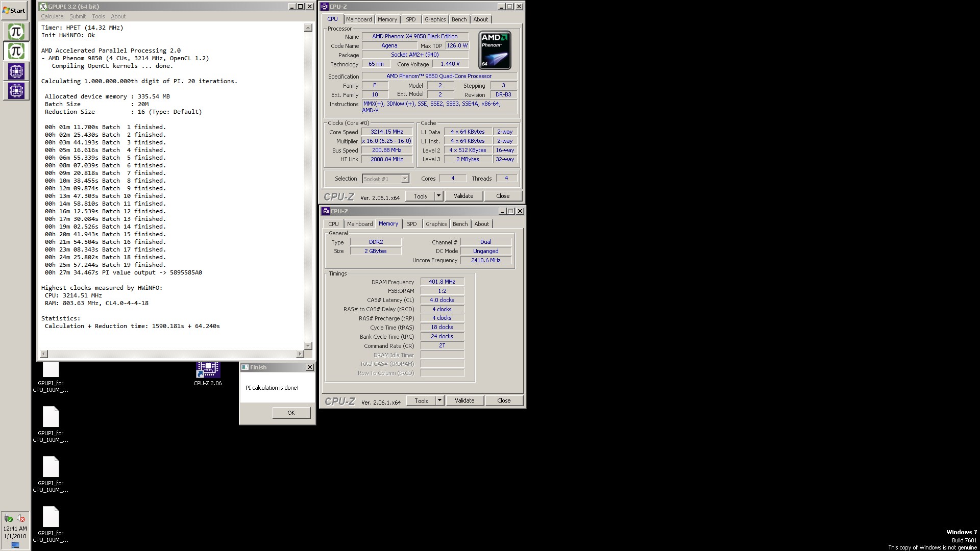
Task: Switch to SPD tab in CPU-Z Memory window
Action: click(412, 224)
